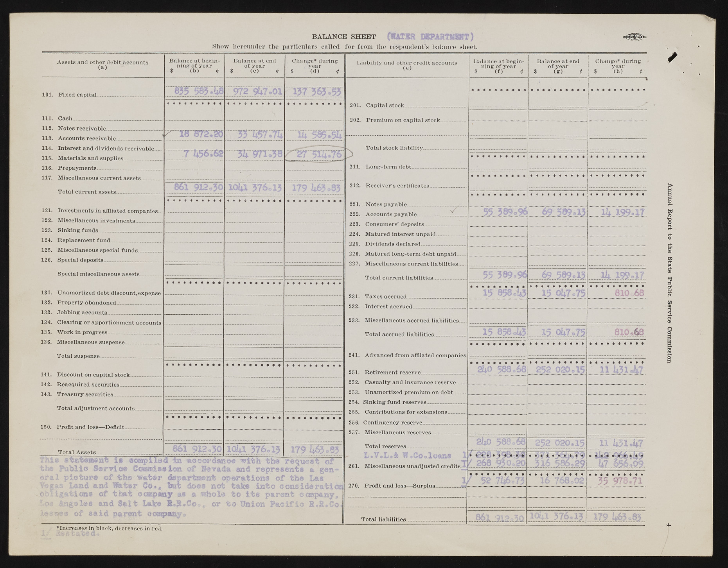This screenshot has height=568, width=728.
Task: Select the '113. Accounts receivable' row label
Action: pyautogui.click(x=79, y=138)
